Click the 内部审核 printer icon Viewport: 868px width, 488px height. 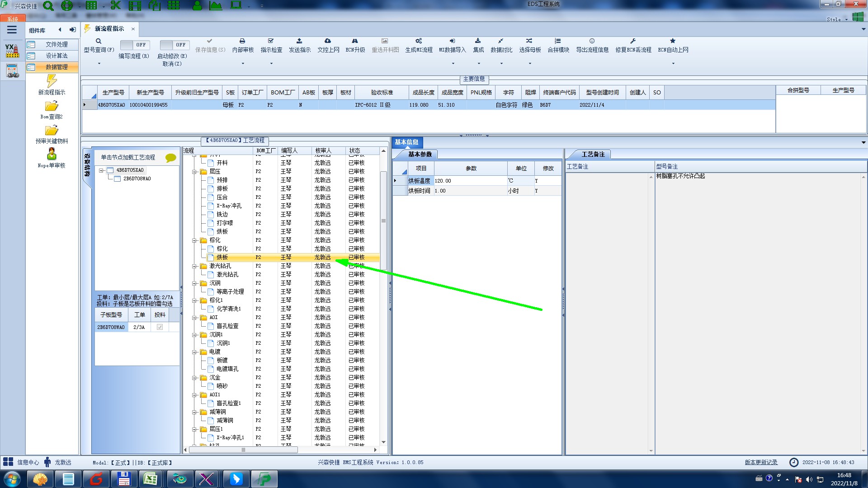[x=242, y=41]
